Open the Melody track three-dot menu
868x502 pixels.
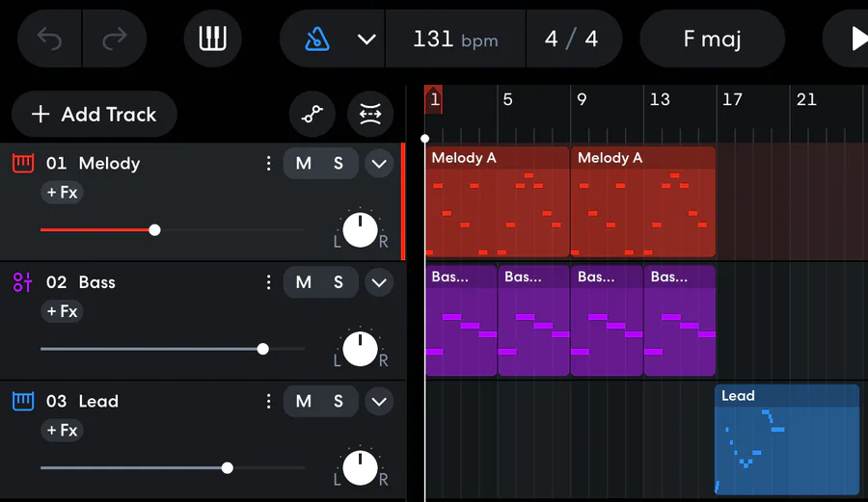(268, 164)
